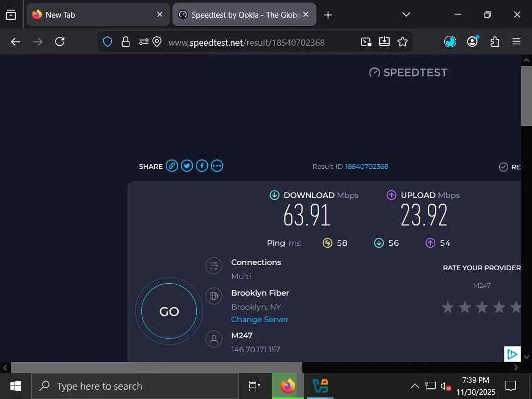Click the muted volume tray icon
Viewport: 532px width, 399px height.
click(x=445, y=386)
